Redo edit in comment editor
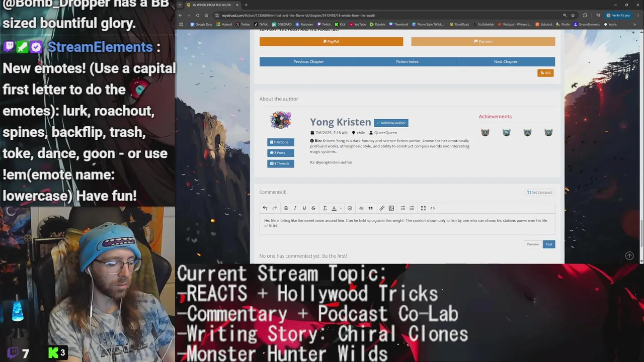The image size is (644, 362). coord(275,208)
